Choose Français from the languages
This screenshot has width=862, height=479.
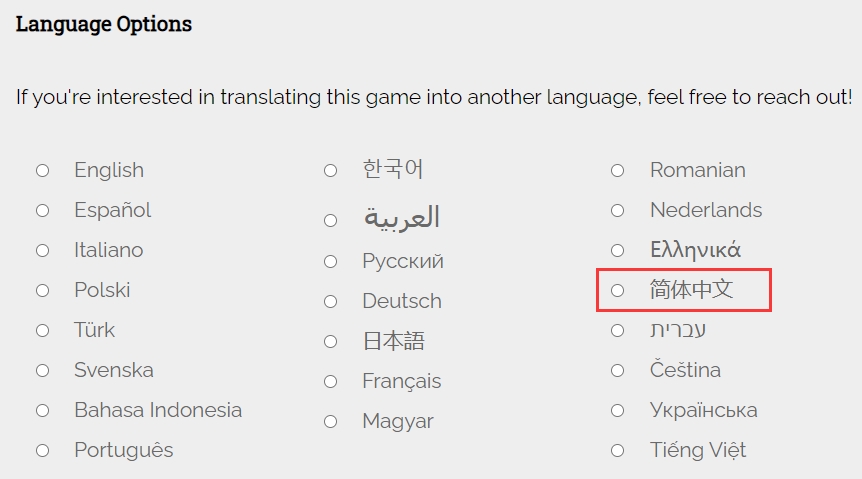coord(331,382)
